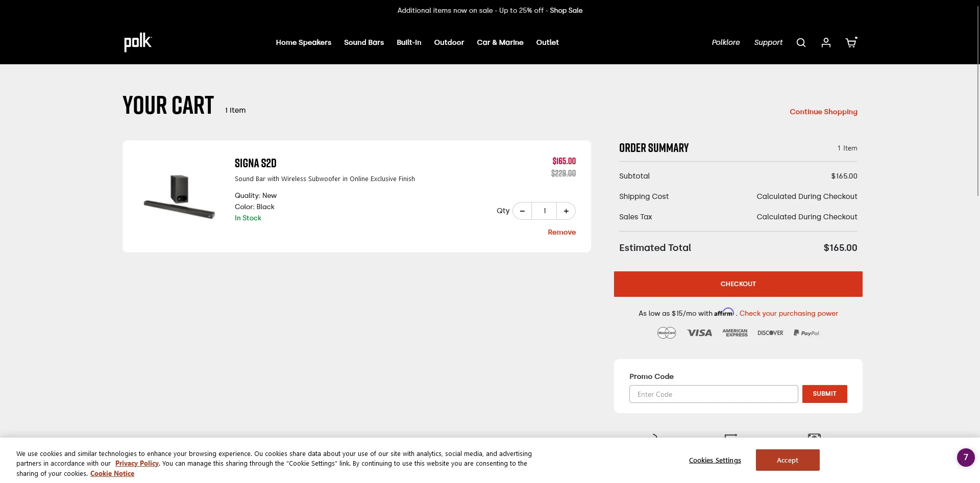
Task: Open Built-In menu
Action: click(x=409, y=42)
